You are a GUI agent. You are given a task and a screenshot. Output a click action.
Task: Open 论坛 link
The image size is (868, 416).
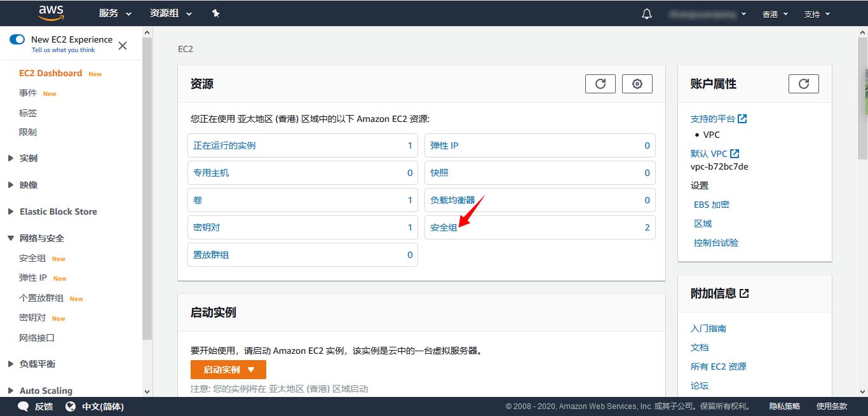coord(700,386)
